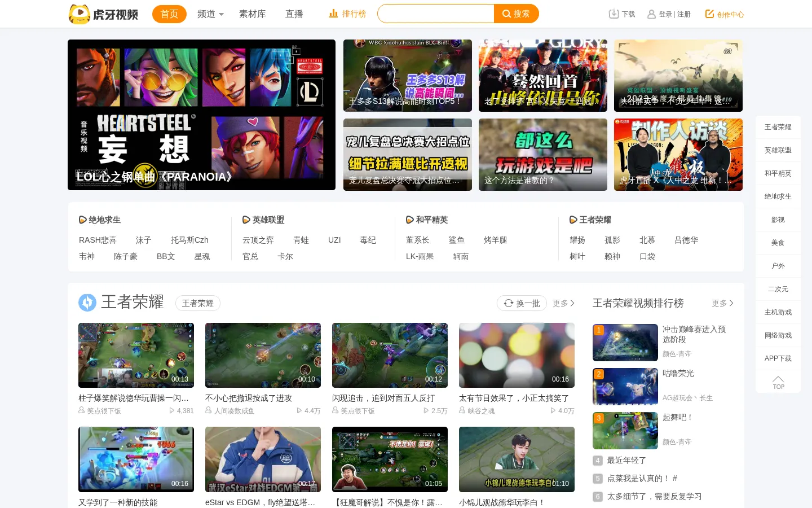Open streamer link 吕德华
Image resolution: width=812 pixels, height=508 pixels.
coord(686,240)
